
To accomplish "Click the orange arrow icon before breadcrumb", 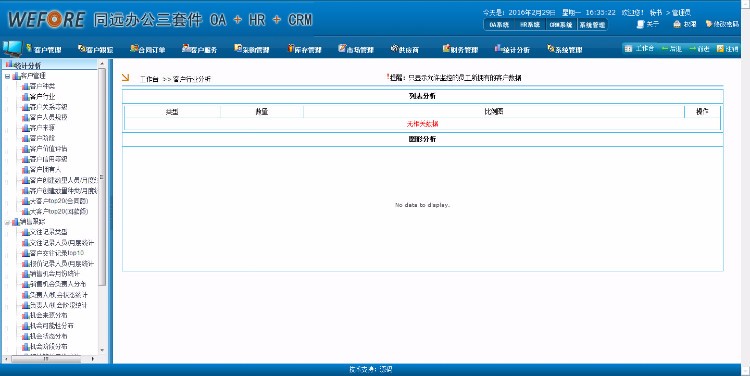I will [x=125, y=77].
